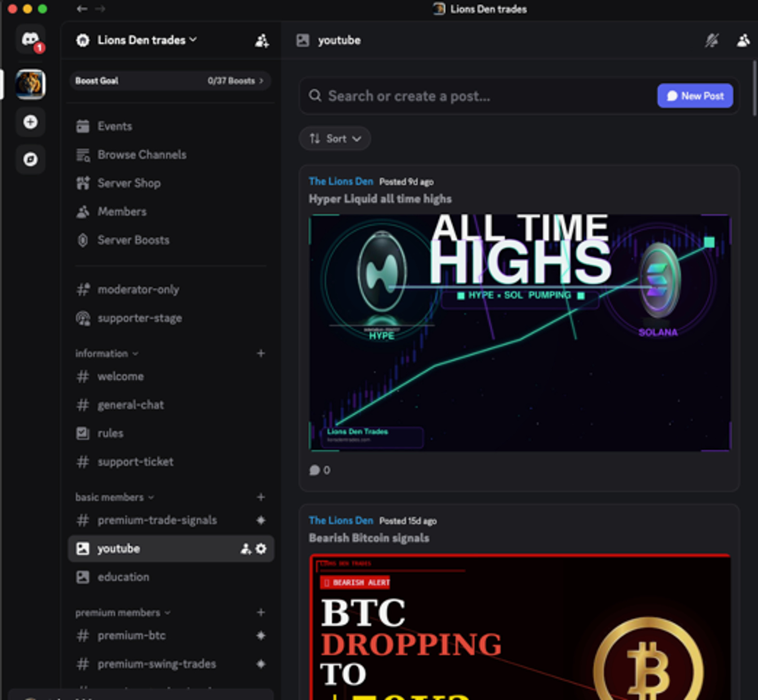
Task: Click the youtube channel title in header
Action: click(x=339, y=40)
